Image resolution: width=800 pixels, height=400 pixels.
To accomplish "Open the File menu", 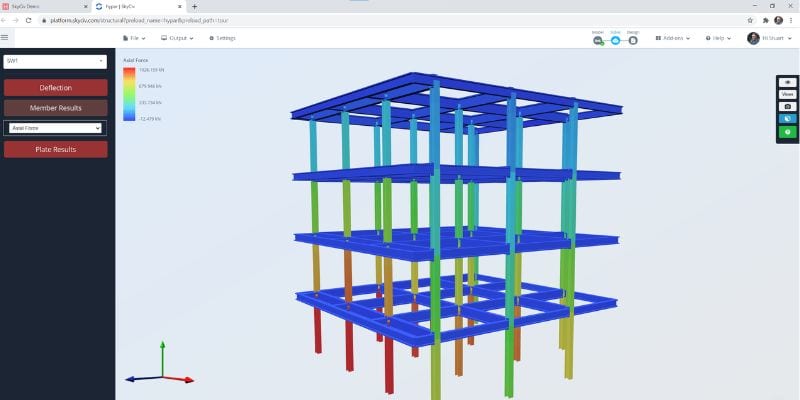I will [134, 38].
